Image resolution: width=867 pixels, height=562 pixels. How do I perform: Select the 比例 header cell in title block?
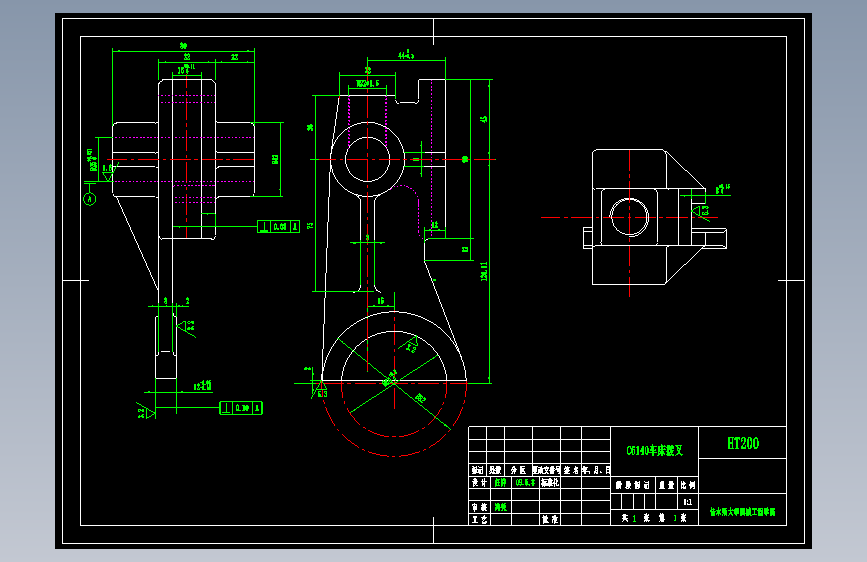click(x=687, y=485)
